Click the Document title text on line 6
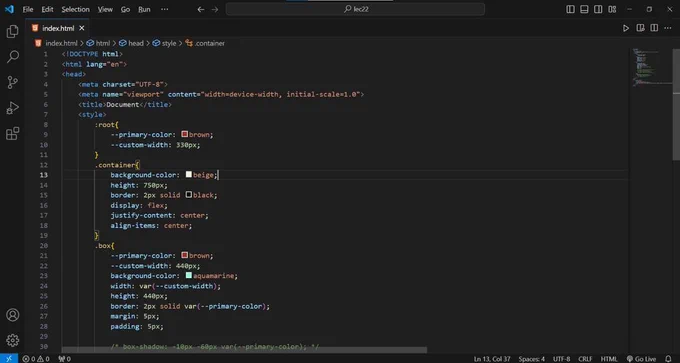The image size is (680, 363). [x=123, y=105]
